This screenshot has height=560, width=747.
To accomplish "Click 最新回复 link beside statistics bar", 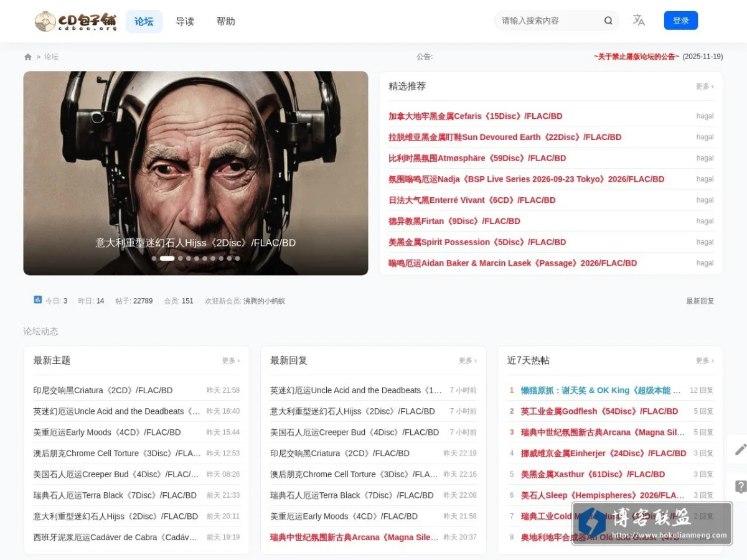I will pyautogui.click(x=700, y=301).
